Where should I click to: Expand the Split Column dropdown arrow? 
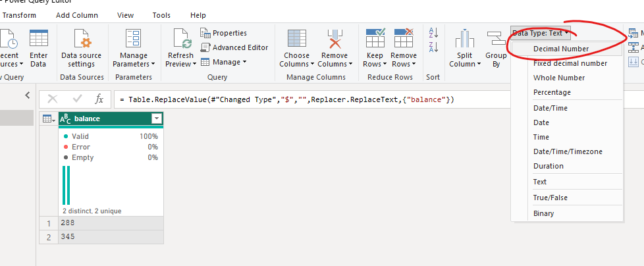479,64
